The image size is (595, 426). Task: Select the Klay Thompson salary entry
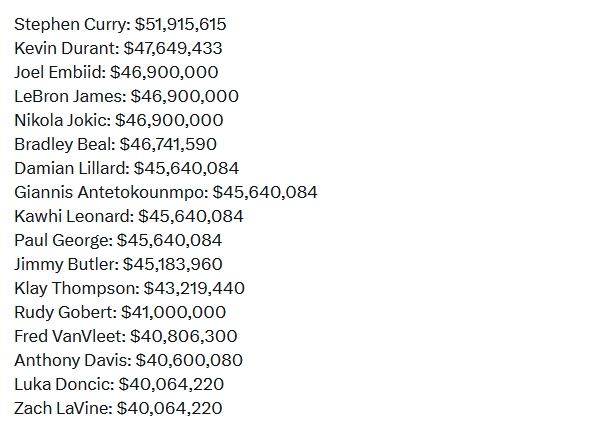tap(129, 288)
